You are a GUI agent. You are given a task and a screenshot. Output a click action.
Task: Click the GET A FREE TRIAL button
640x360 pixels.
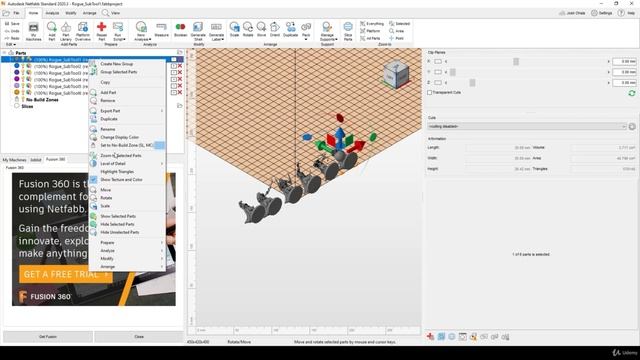pos(66,275)
